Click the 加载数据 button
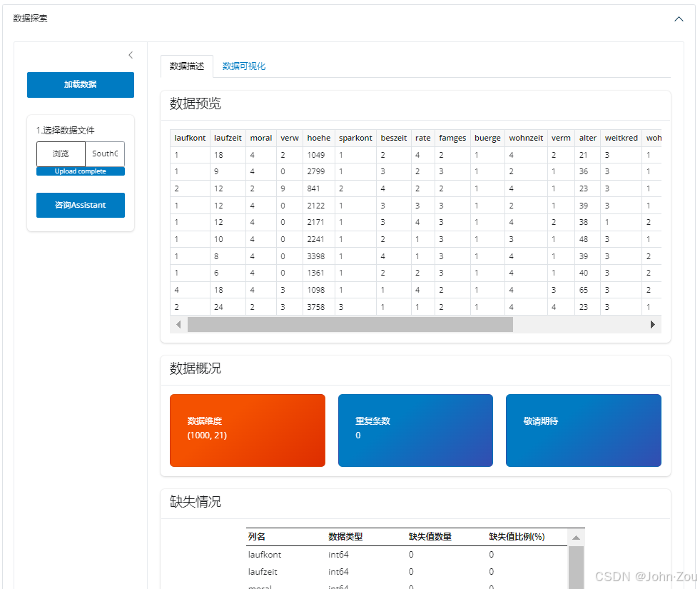 tap(81, 84)
